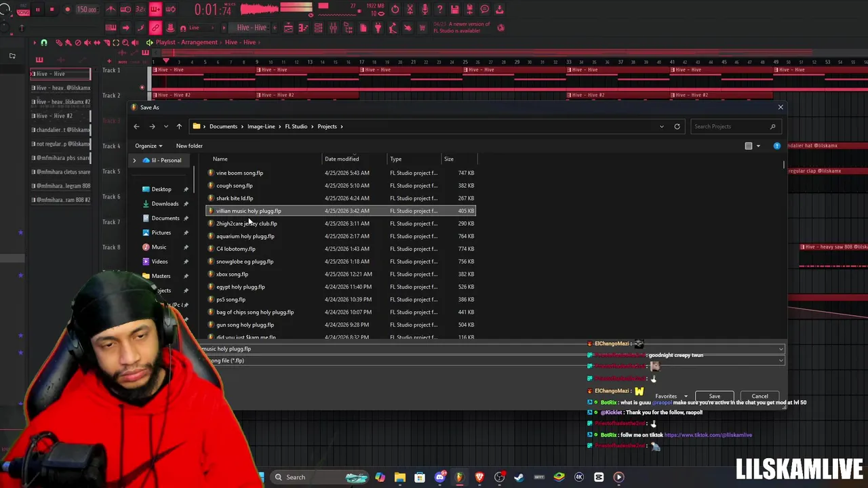Viewport: 868px width, 488px height.
Task: Click Image-Line breadcrumb in address bar
Action: (x=261, y=126)
